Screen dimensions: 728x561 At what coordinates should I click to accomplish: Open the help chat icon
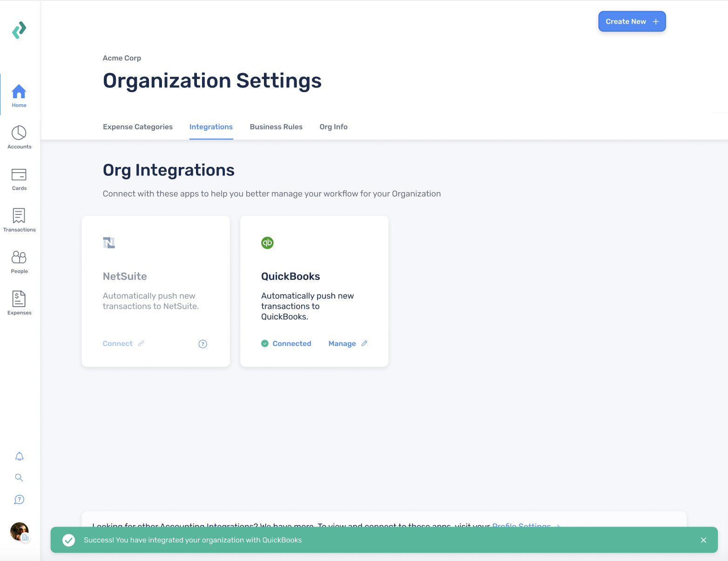coord(19,500)
